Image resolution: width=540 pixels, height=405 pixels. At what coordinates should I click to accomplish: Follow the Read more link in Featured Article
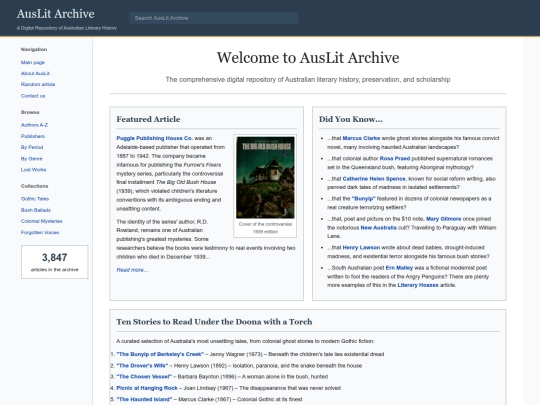pyautogui.click(x=132, y=270)
